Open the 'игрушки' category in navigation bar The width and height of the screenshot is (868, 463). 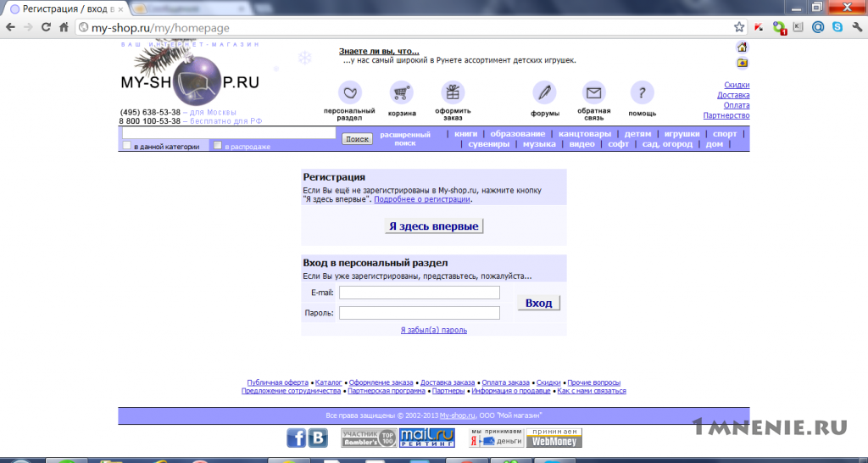(682, 133)
